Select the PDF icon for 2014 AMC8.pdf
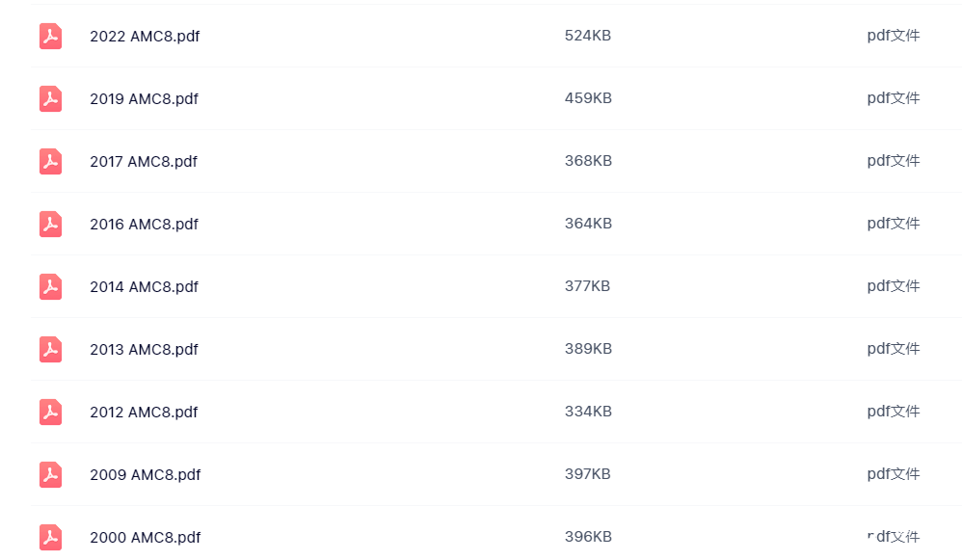The height and width of the screenshot is (560, 962). point(50,286)
